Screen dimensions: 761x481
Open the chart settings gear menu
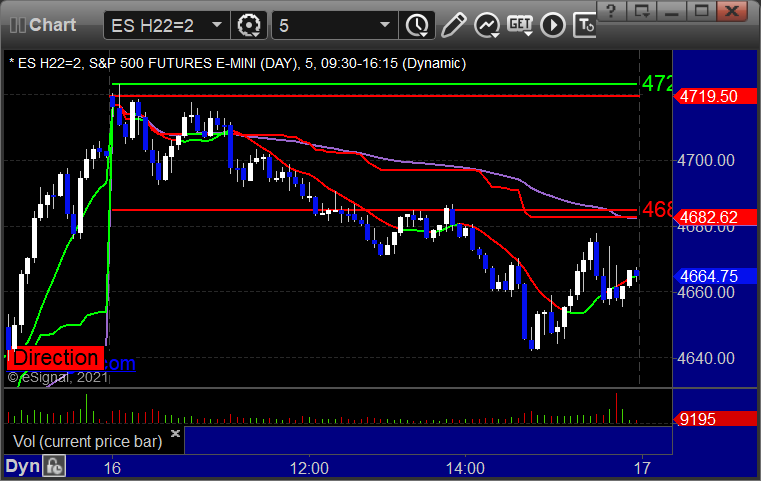click(x=249, y=25)
